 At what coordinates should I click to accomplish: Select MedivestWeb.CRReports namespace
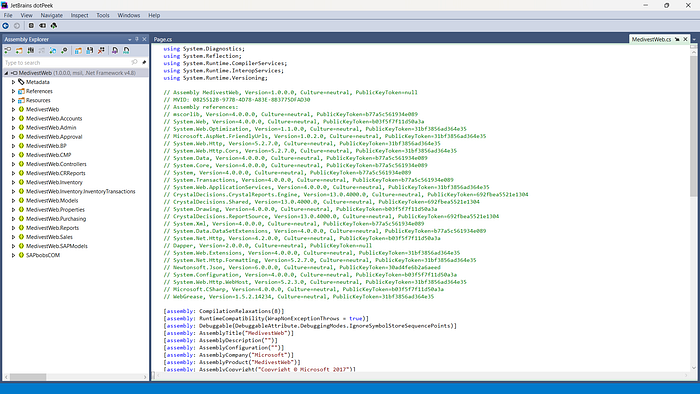coord(55,173)
